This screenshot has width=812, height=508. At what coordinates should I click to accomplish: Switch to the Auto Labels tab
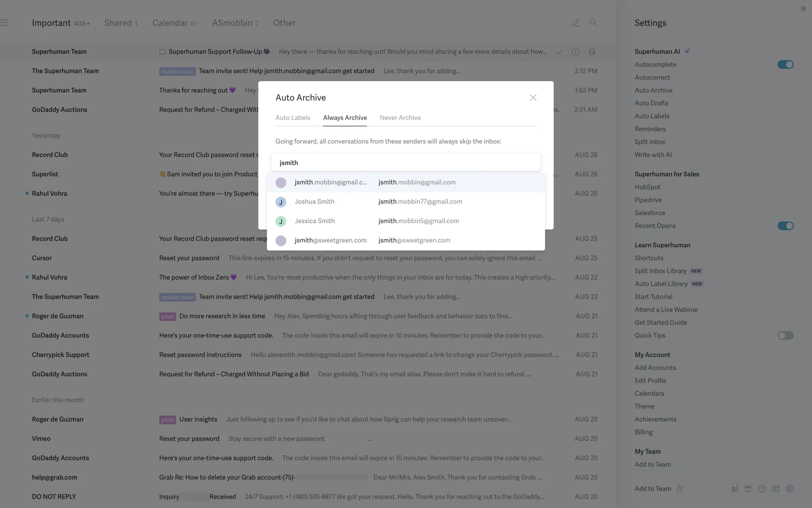(293, 118)
